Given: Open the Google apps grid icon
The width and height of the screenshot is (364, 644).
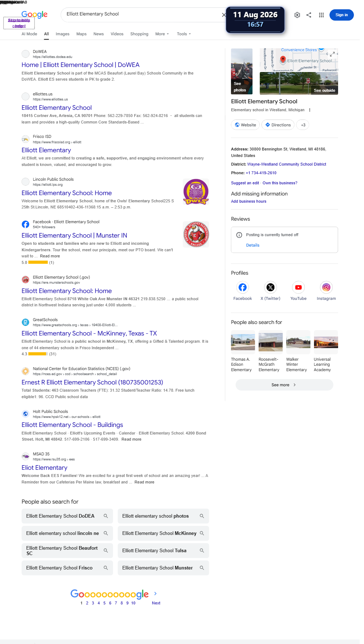Looking at the screenshot, I should (x=321, y=15).
